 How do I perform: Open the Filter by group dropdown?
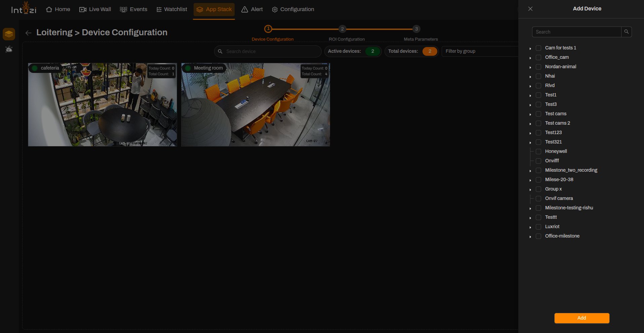480,51
